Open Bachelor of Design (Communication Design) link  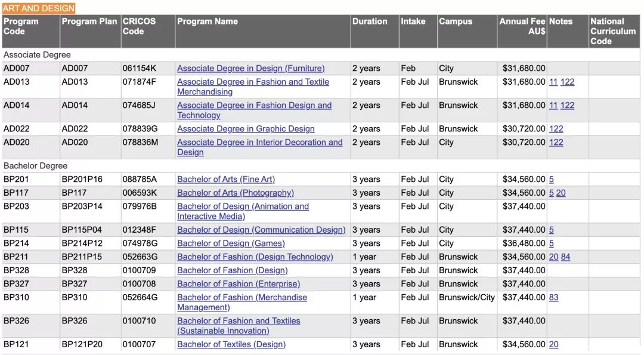point(261,230)
